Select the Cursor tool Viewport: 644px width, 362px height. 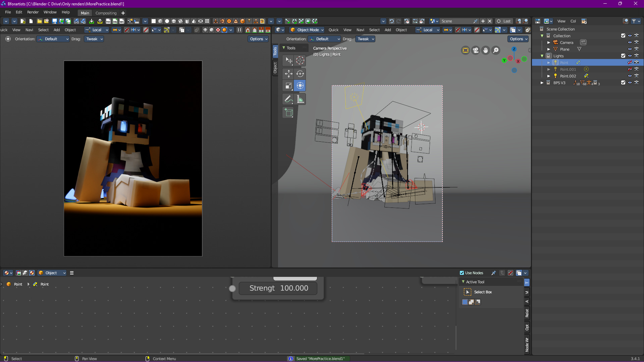click(300, 60)
